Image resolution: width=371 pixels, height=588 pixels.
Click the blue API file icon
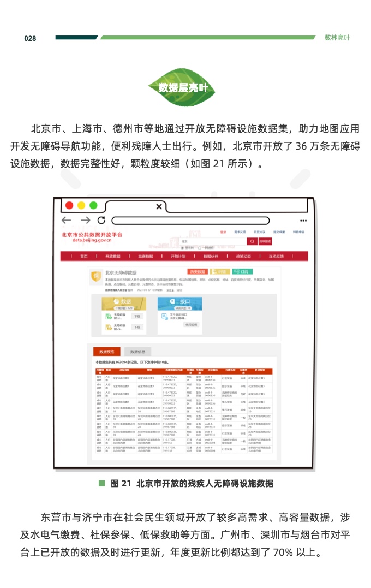click(165, 316)
